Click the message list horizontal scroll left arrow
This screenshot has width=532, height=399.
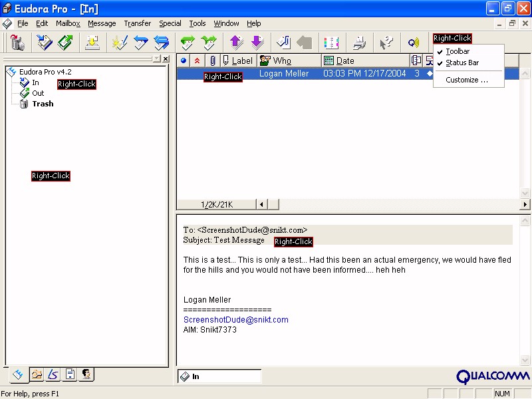tap(261, 204)
